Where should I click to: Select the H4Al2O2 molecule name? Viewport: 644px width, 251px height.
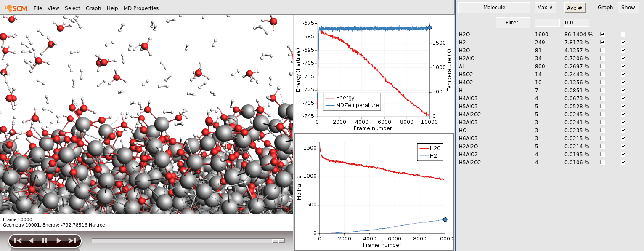pyautogui.click(x=470, y=115)
